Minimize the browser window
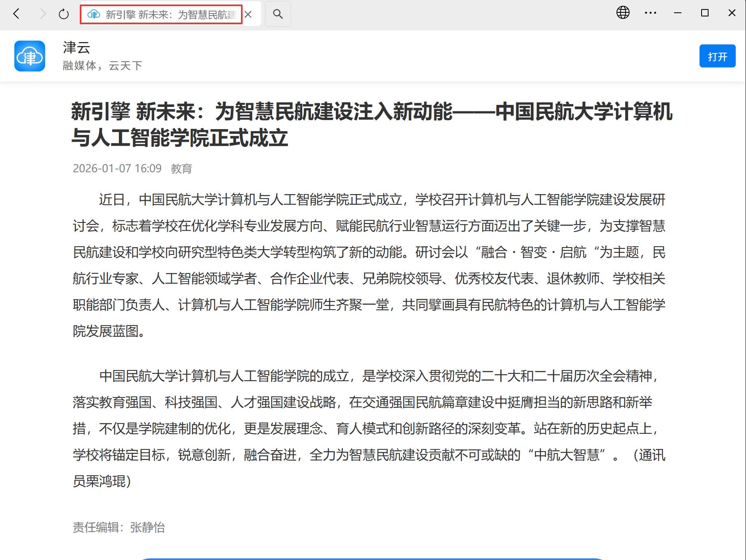 click(x=678, y=13)
